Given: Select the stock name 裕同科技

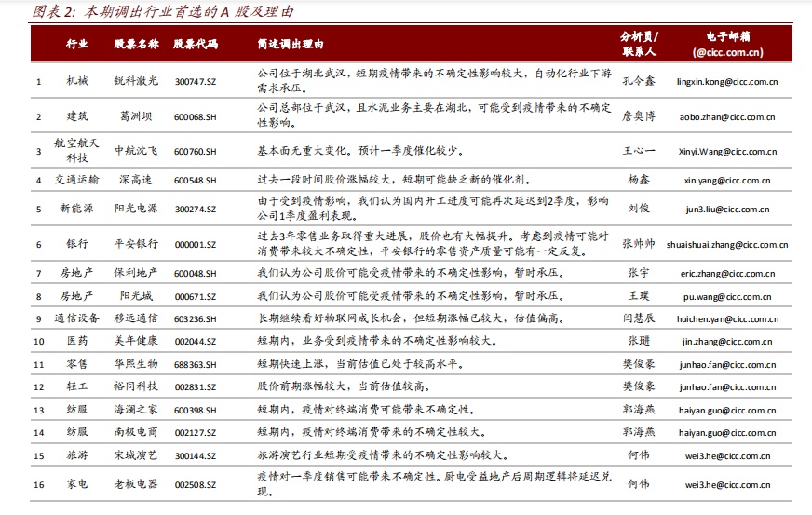Looking at the screenshot, I should coord(136,386).
